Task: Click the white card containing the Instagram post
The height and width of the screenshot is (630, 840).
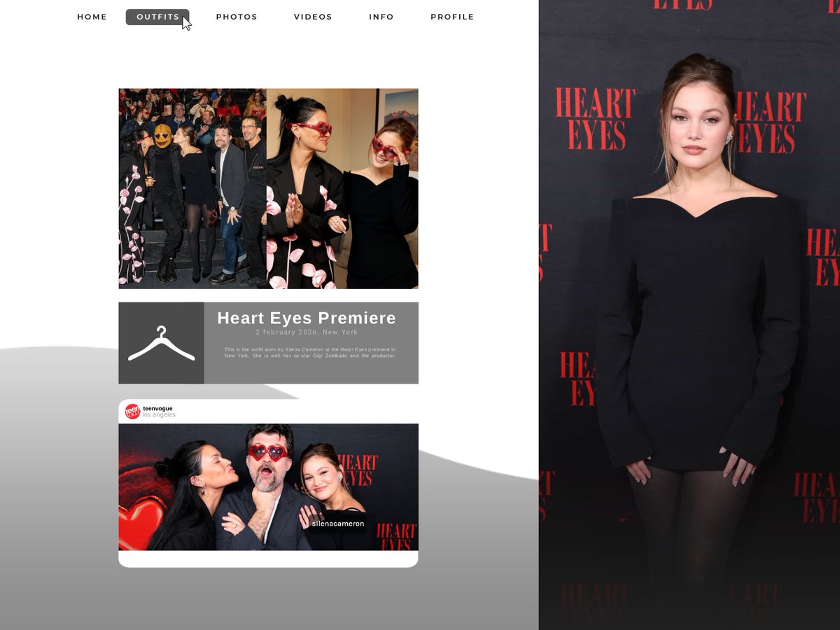Action: [267, 560]
